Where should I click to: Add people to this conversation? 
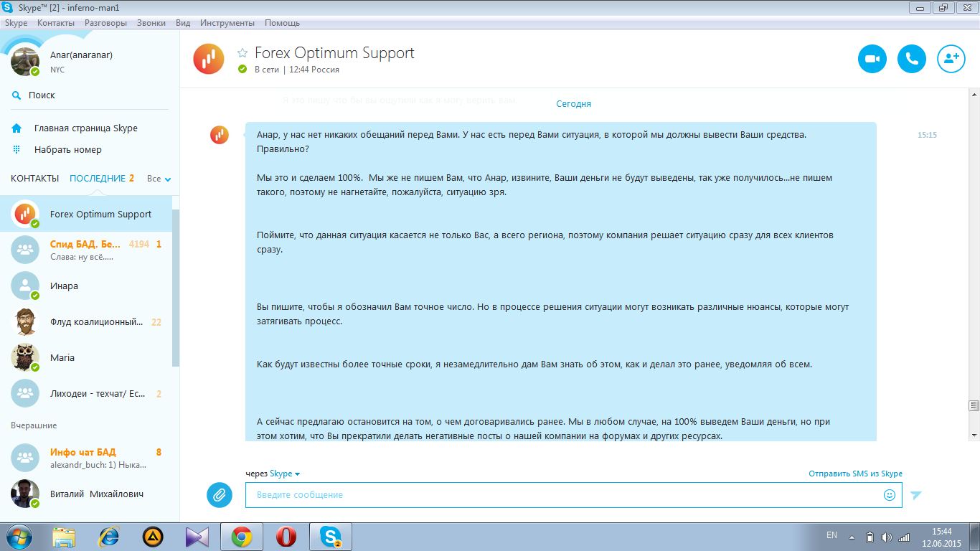click(951, 59)
